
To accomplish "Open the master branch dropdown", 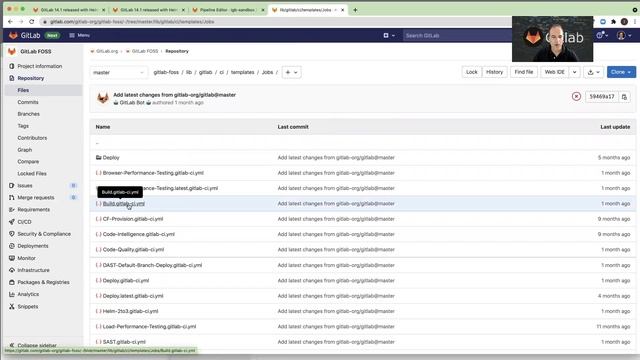I will click(x=118, y=72).
